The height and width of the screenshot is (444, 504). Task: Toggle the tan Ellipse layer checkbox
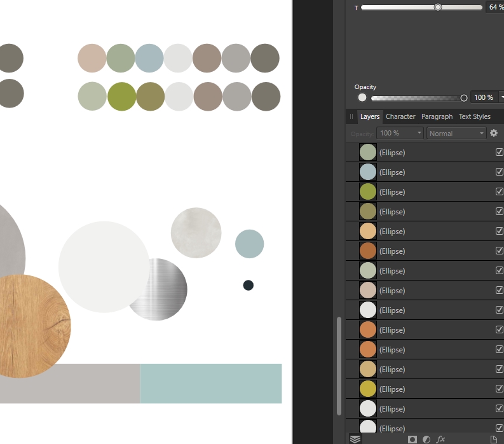499,369
